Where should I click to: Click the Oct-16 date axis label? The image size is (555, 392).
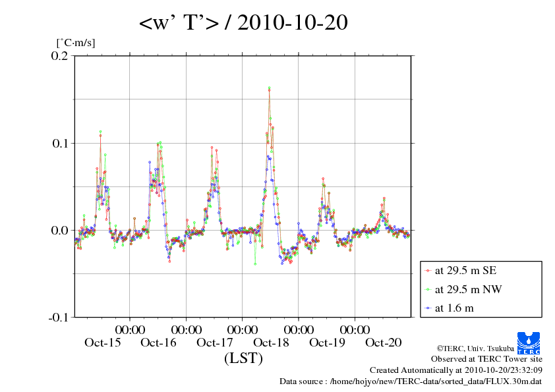[x=158, y=343]
